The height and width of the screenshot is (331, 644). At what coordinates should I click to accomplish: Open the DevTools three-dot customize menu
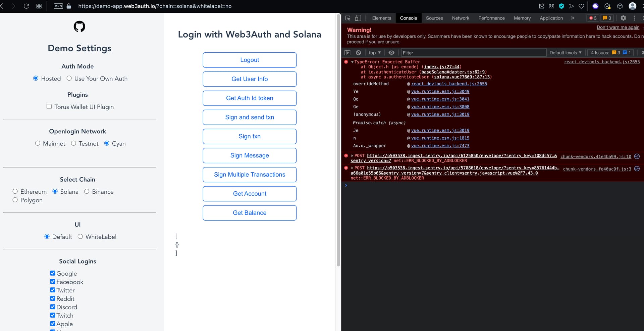pos(634,18)
